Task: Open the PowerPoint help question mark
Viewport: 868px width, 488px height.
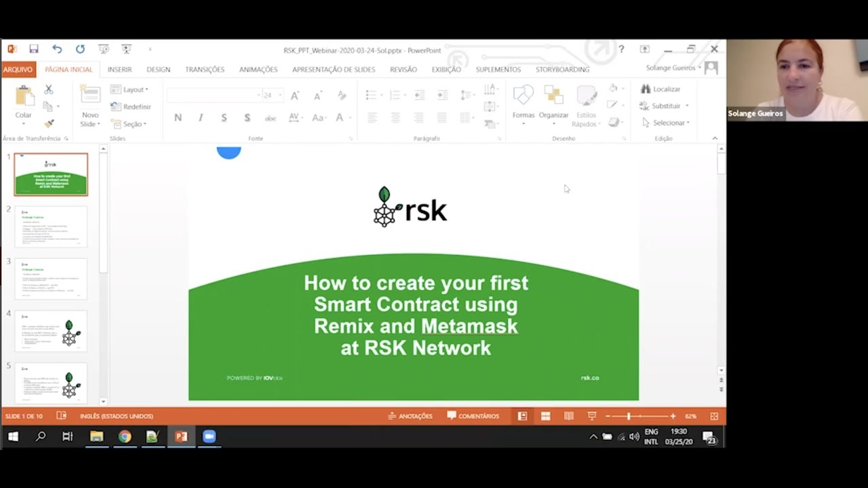Action: tap(621, 49)
